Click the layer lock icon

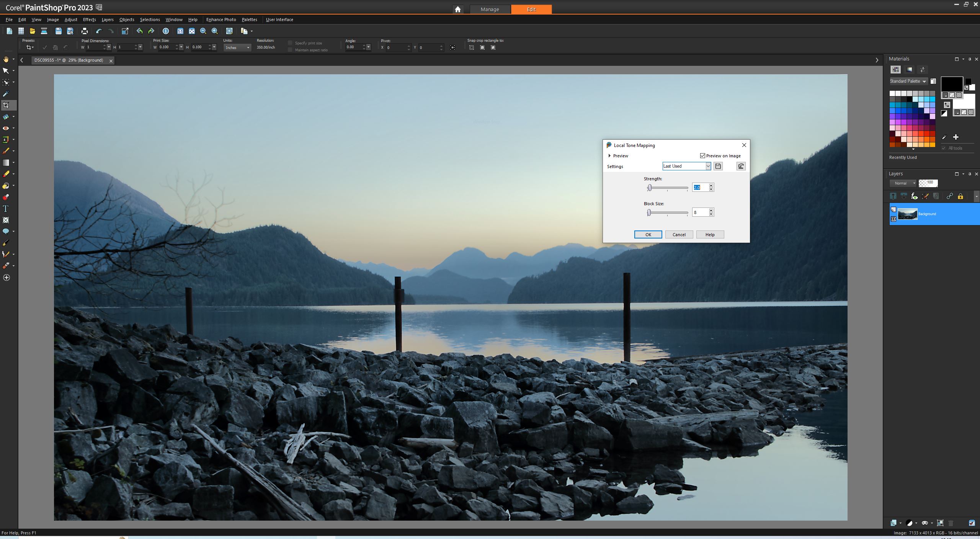tap(960, 196)
